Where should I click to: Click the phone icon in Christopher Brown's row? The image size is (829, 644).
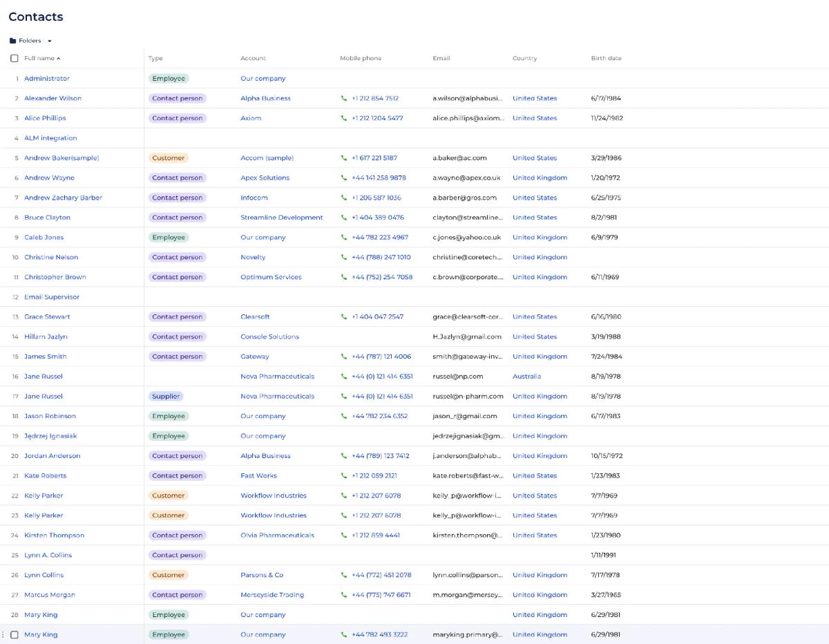344,277
